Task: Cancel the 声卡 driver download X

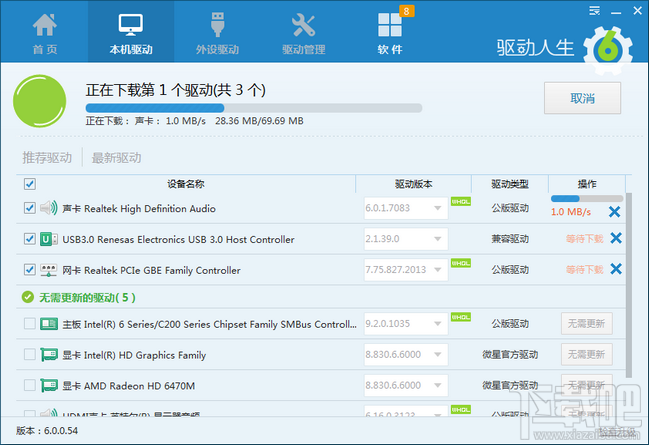Action: tap(615, 212)
